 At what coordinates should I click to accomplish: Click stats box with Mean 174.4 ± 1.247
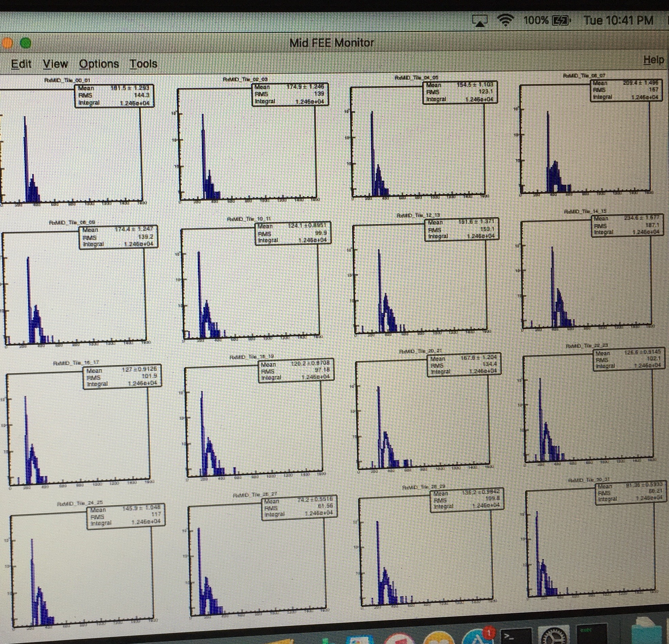pyautogui.click(x=118, y=237)
